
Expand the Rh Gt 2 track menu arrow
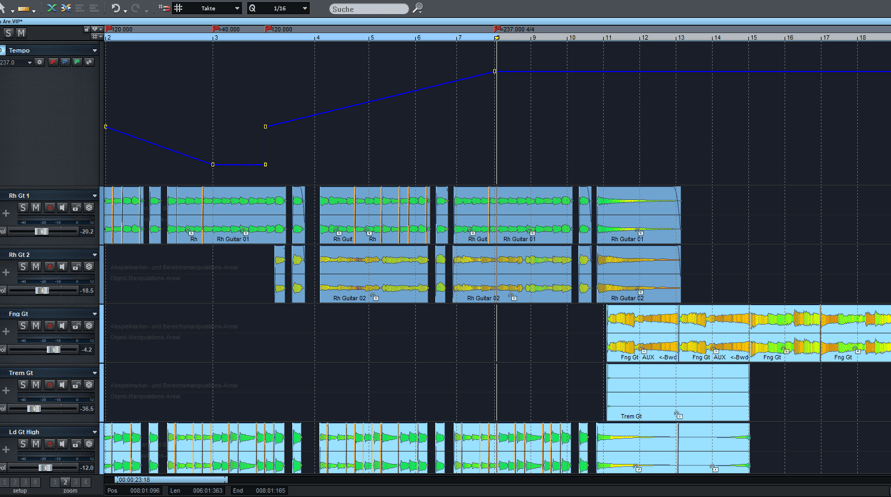(94, 255)
